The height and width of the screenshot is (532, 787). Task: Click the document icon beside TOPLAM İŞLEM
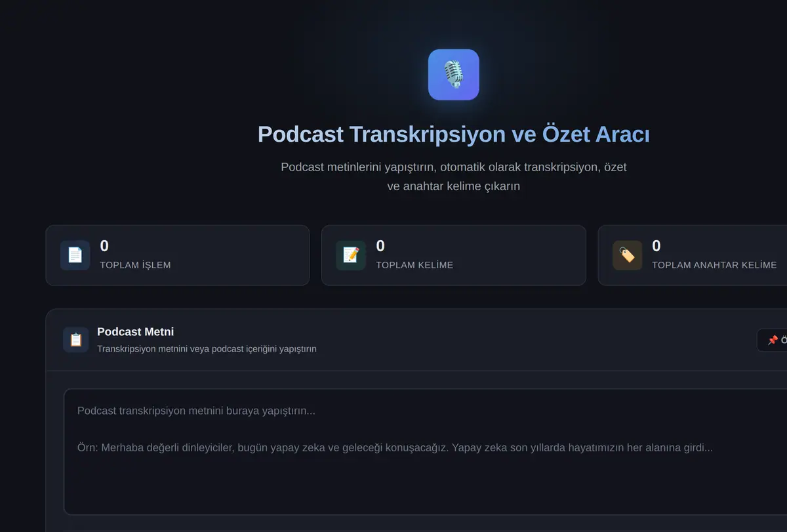tap(75, 255)
